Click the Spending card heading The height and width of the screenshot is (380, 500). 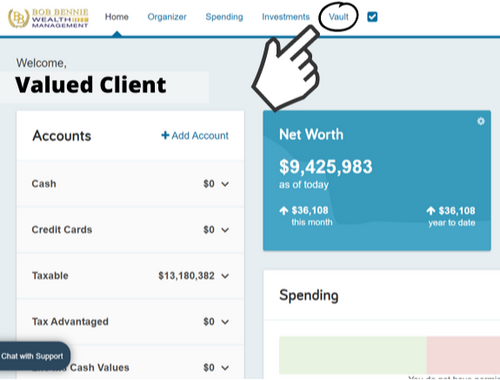pyautogui.click(x=309, y=295)
